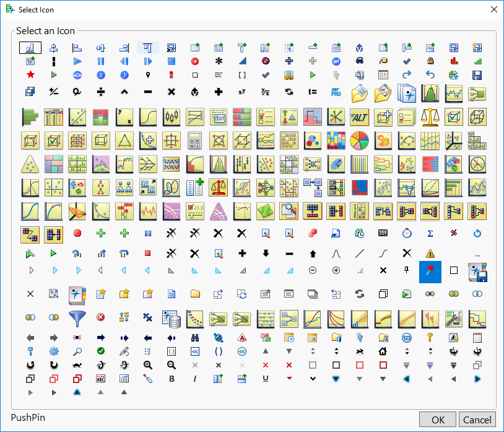The image size is (504, 432).
Task: Pick the yellow folder icon
Action: coord(195,293)
